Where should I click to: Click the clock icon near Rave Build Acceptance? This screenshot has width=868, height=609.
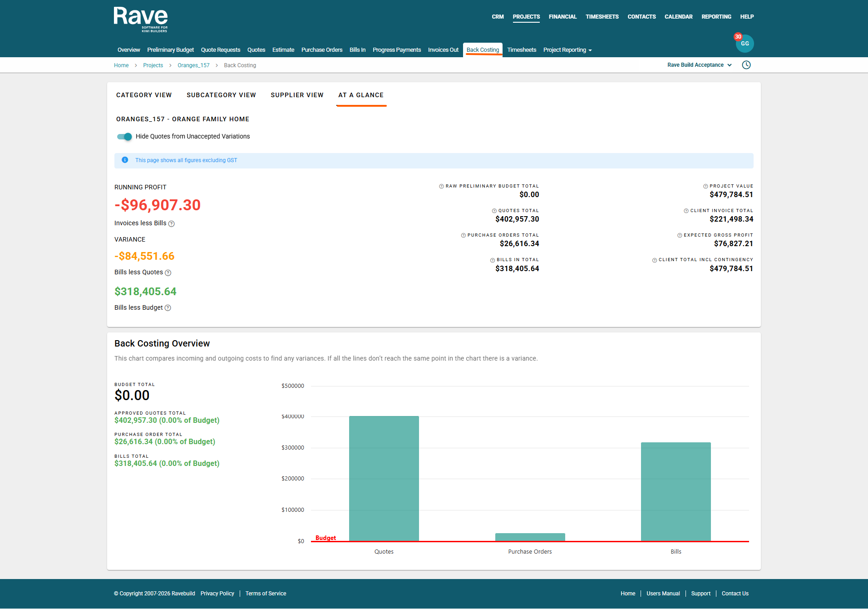tap(746, 65)
